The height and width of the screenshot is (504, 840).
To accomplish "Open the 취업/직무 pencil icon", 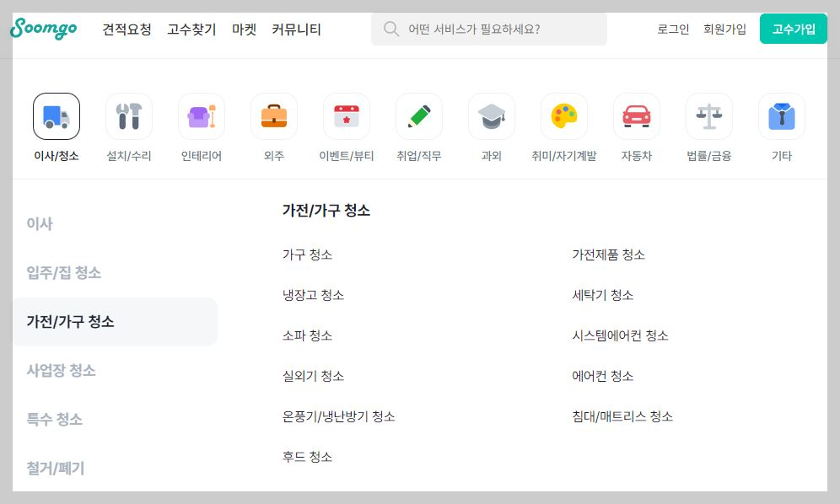I will 418,115.
